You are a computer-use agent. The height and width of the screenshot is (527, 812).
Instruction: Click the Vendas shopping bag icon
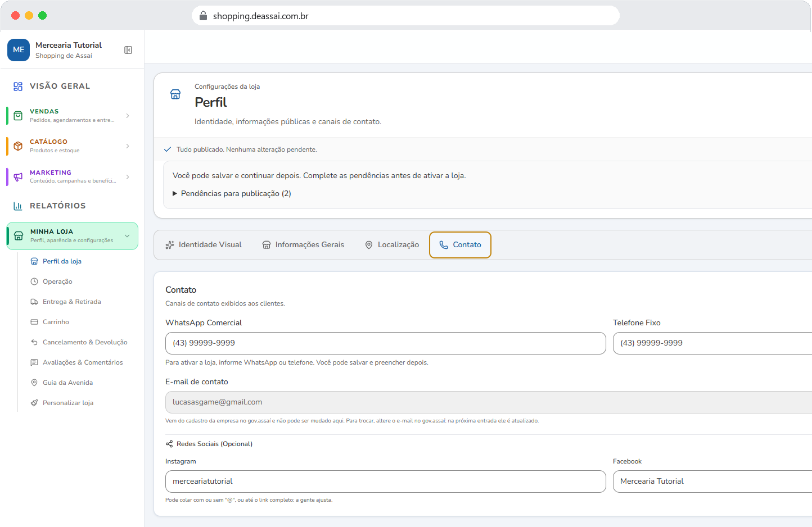18,116
